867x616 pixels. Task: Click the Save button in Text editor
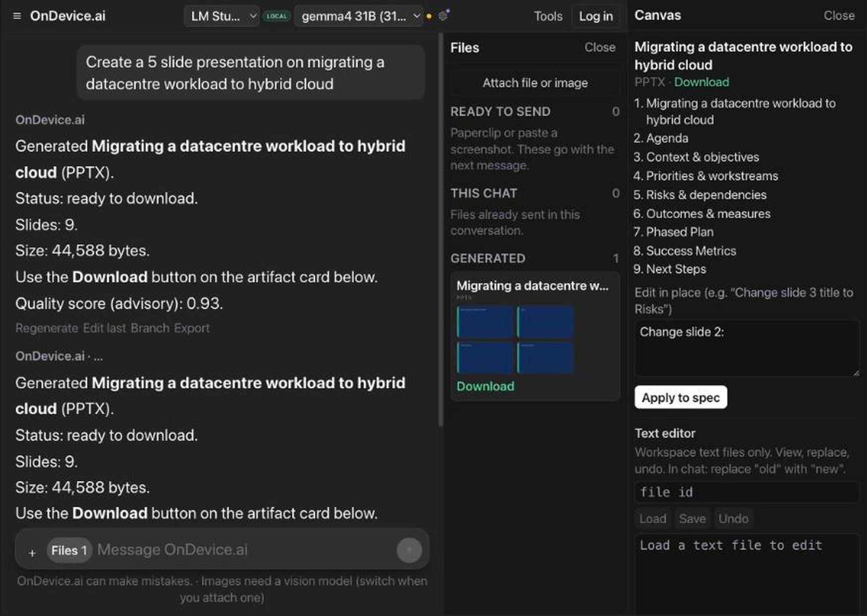click(692, 518)
